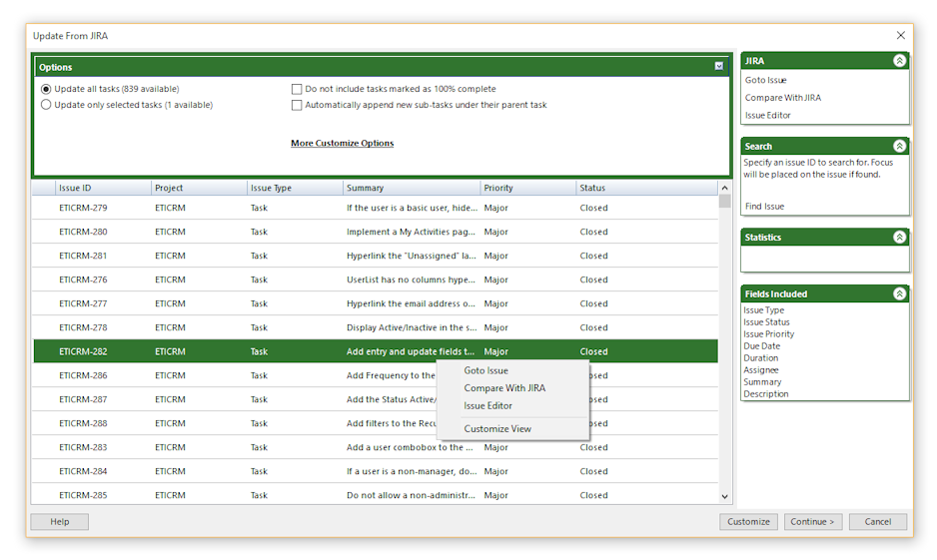
Task: Click summary 'Do not allow a non-administr...'
Action: click(412, 495)
